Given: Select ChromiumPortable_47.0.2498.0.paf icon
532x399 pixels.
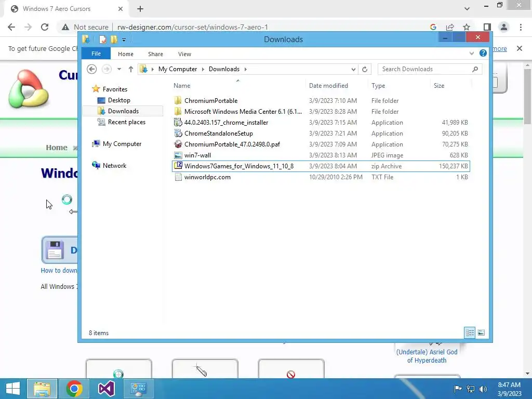Looking at the screenshot, I should (x=178, y=144).
